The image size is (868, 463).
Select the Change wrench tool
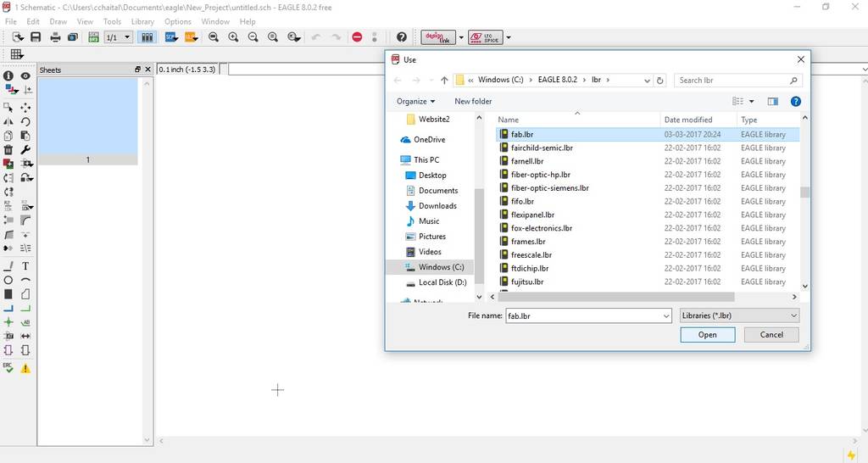pyautogui.click(x=25, y=149)
